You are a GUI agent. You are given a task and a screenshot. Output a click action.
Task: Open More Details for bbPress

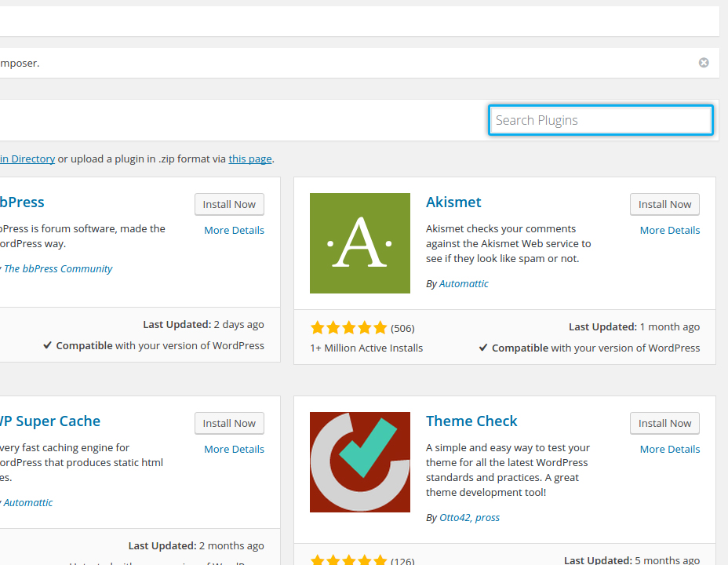234,230
